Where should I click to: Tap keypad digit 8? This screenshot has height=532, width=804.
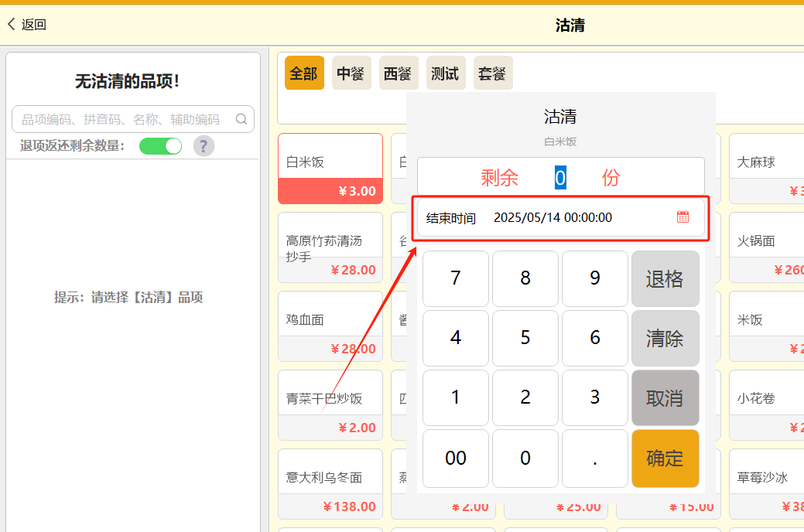pyautogui.click(x=525, y=279)
